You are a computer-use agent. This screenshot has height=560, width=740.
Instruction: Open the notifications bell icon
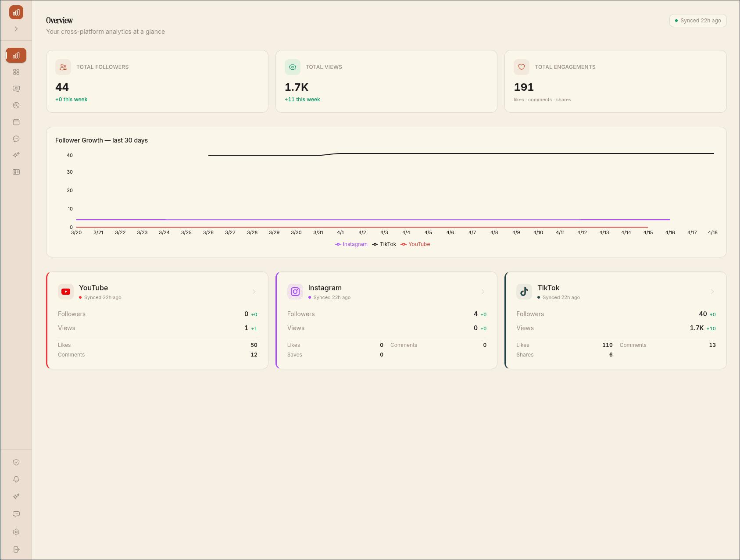(16, 479)
